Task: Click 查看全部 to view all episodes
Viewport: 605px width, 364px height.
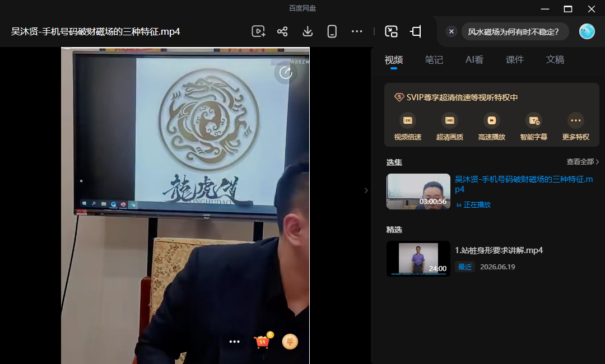Action: point(583,162)
